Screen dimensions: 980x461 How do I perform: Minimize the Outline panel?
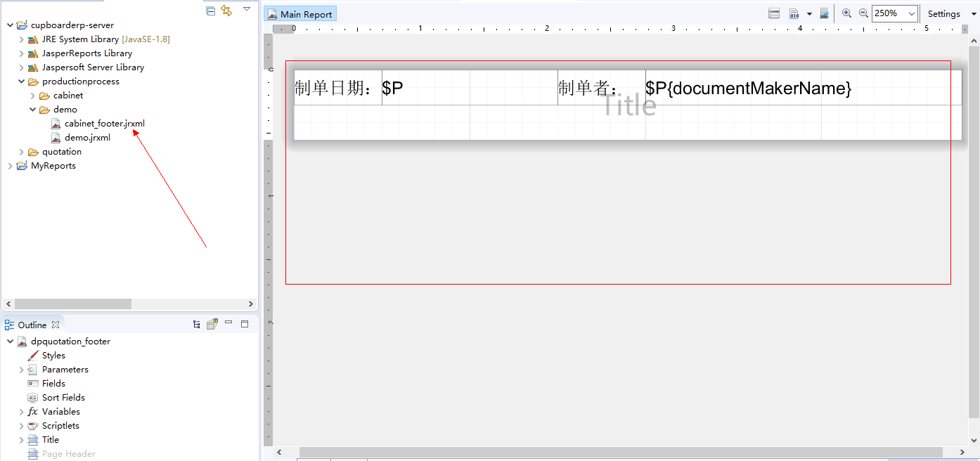228,323
